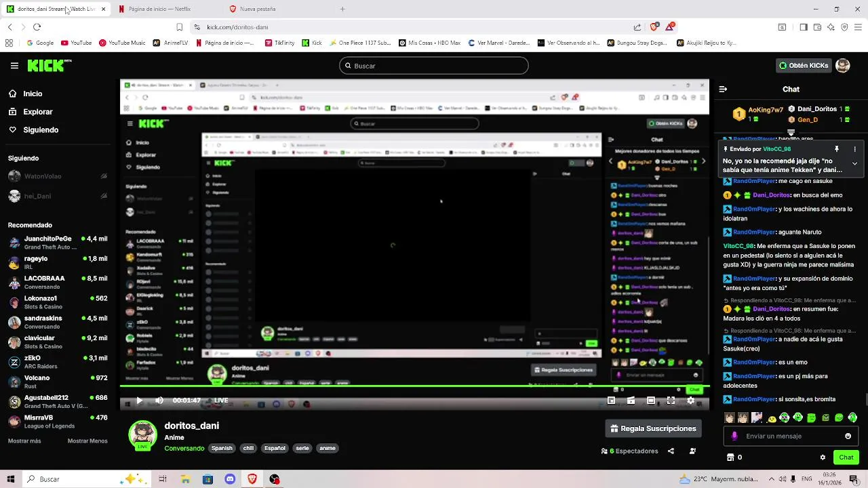This screenshot has height=488, width=868.
Task: Click the Buscar search field on Kick
Action: 434,66
